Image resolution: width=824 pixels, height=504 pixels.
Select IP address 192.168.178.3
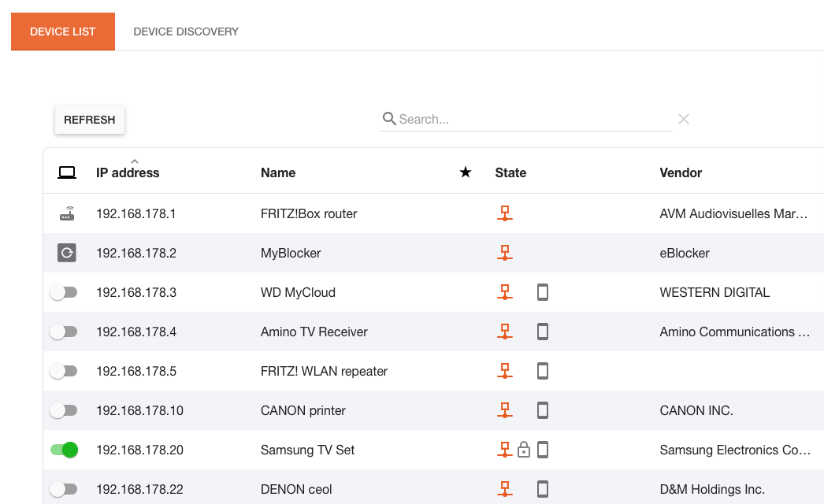pos(136,293)
